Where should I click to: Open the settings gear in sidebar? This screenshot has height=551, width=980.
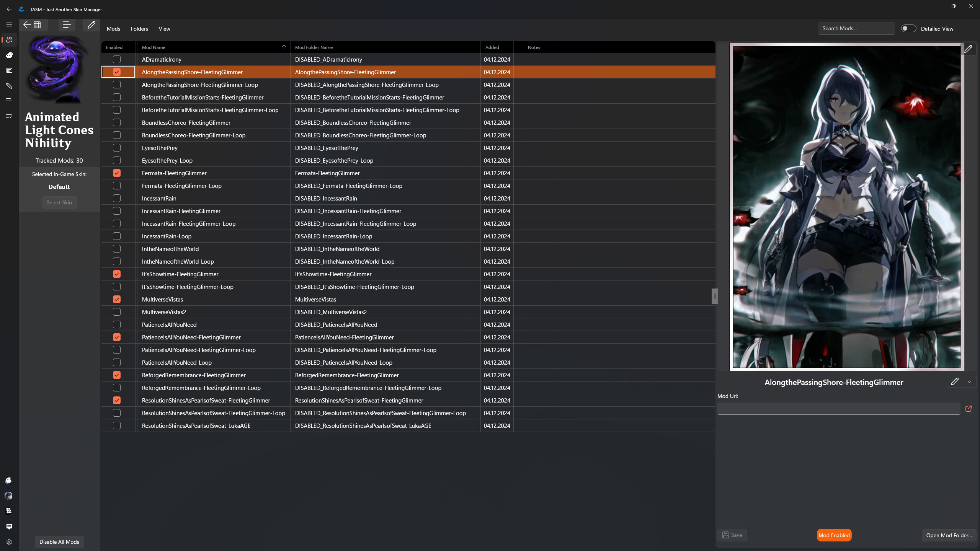[9, 542]
